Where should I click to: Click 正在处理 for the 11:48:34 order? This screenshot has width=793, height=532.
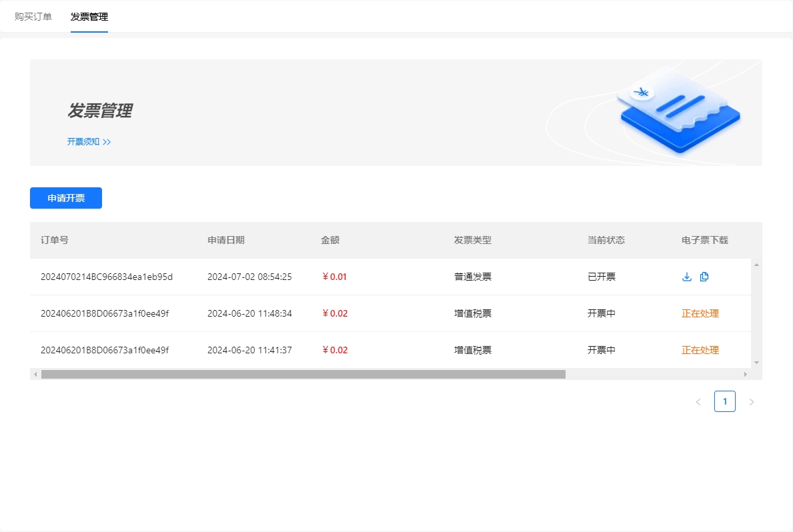700,313
